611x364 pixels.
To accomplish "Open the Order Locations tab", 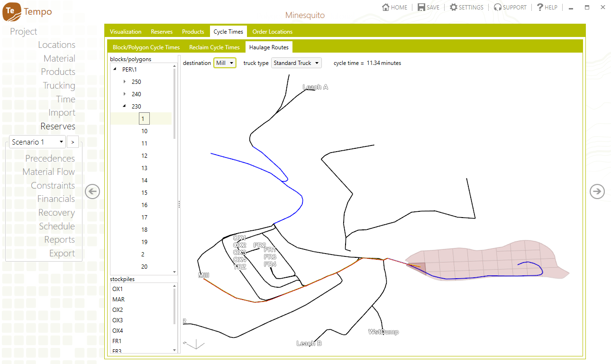I will [x=273, y=32].
